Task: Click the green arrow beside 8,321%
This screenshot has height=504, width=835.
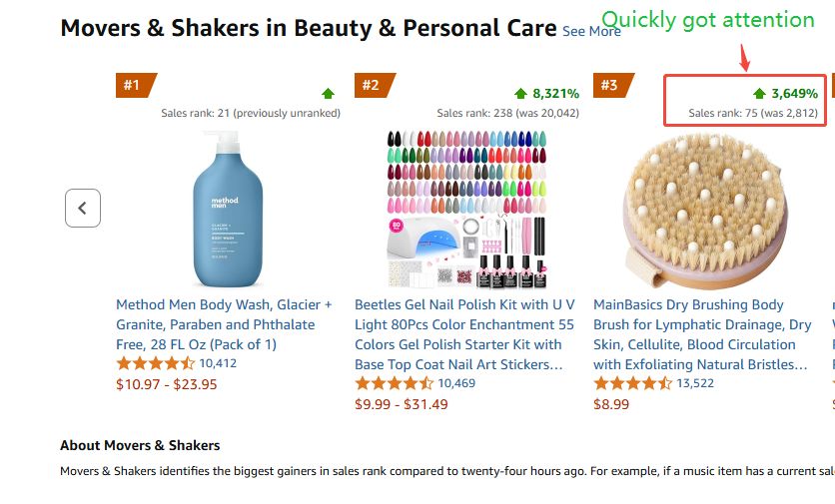Action: [x=520, y=94]
